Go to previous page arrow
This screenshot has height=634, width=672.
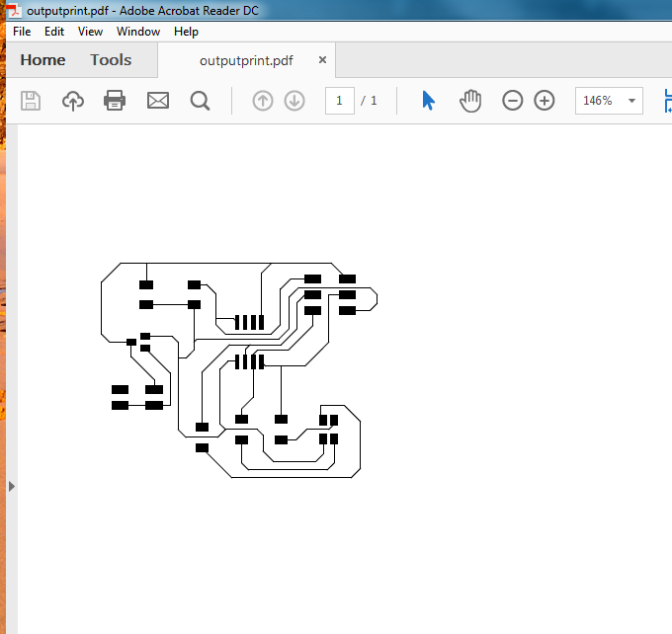tap(262, 101)
